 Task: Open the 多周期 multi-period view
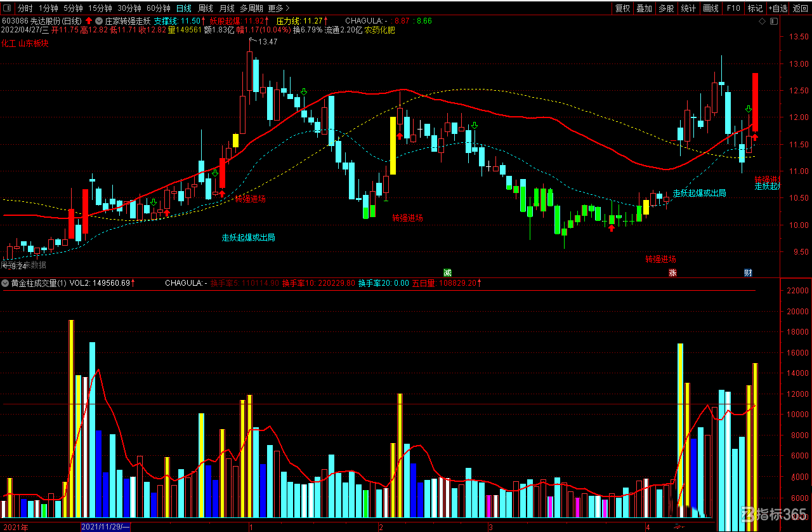(x=251, y=8)
